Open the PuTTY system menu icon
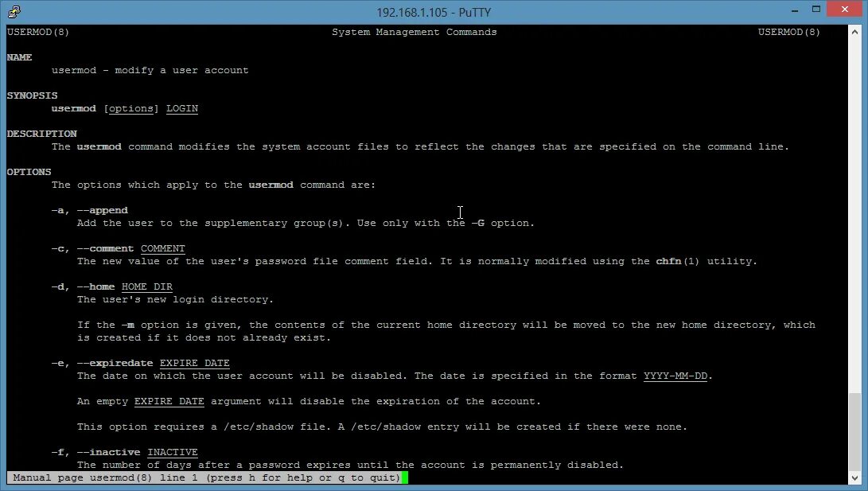This screenshot has width=868, height=491. tap(14, 12)
